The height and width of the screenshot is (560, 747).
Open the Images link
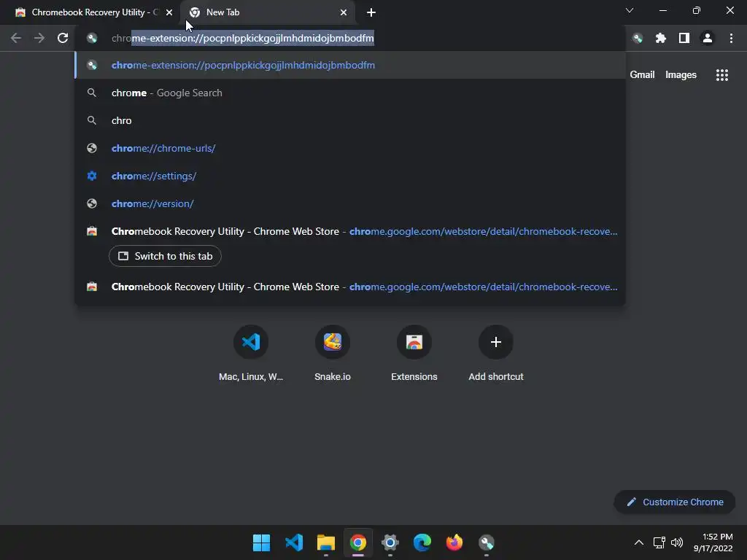coord(681,75)
